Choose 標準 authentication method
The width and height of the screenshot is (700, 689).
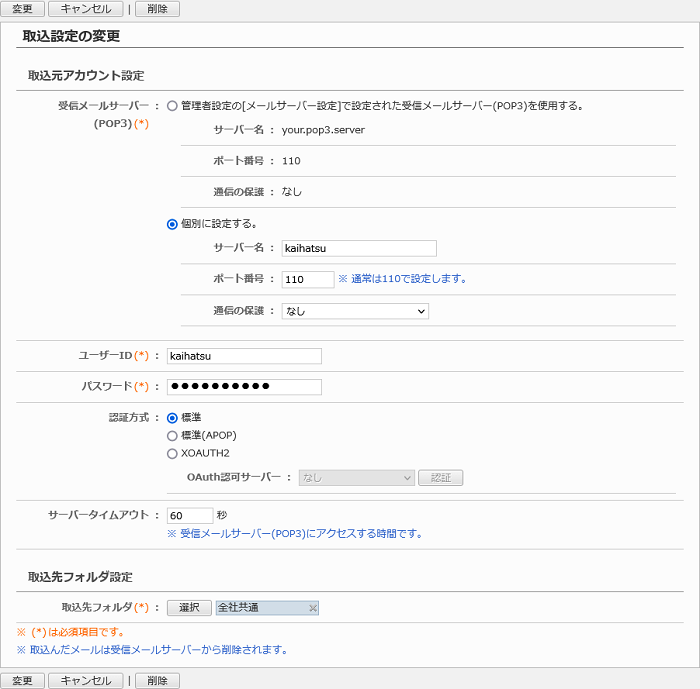[x=173, y=418]
